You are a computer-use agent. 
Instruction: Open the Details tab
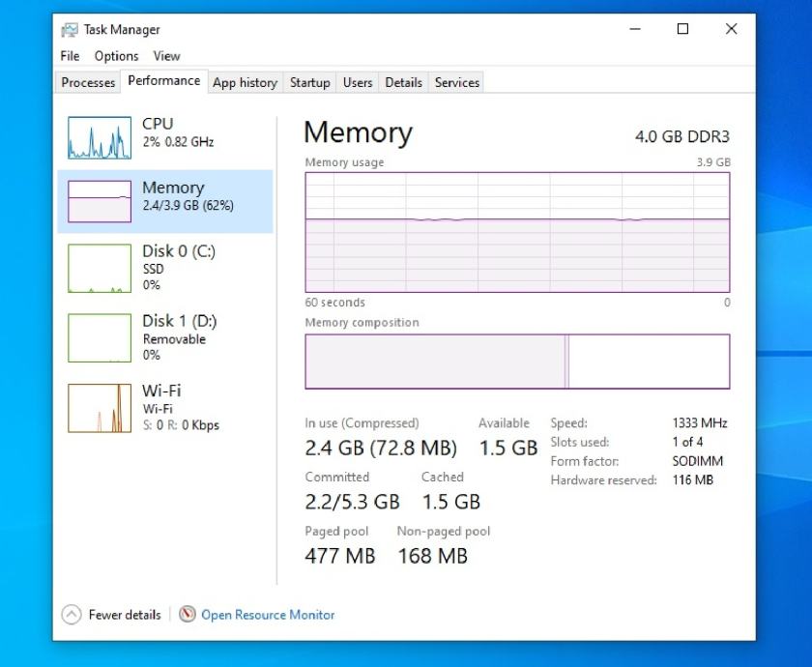pyautogui.click(x=403, y=83)
